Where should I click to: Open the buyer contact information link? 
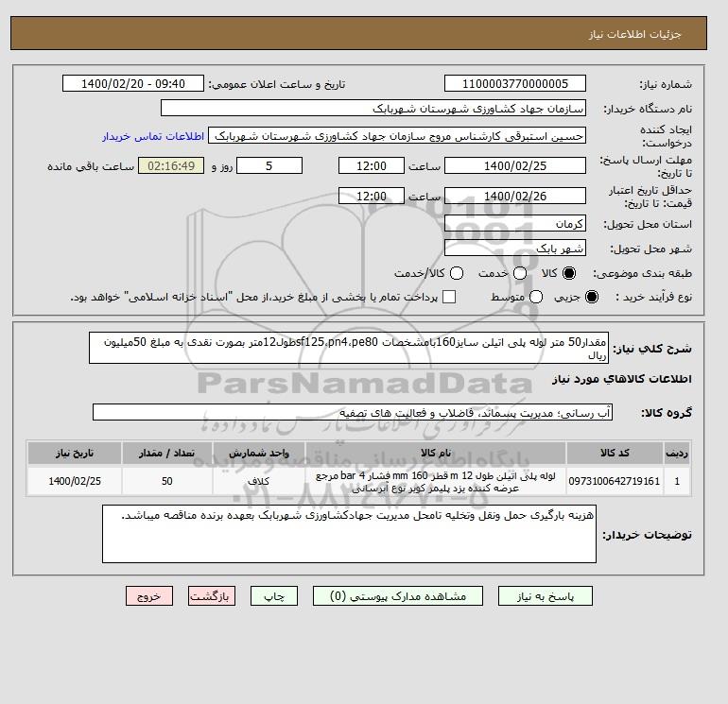[153, 136]
